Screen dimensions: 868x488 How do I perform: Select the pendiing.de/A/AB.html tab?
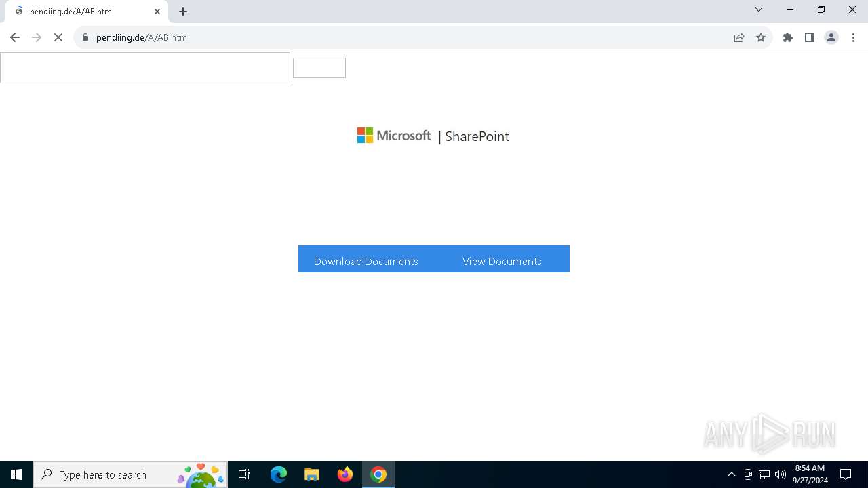point(85,12)
